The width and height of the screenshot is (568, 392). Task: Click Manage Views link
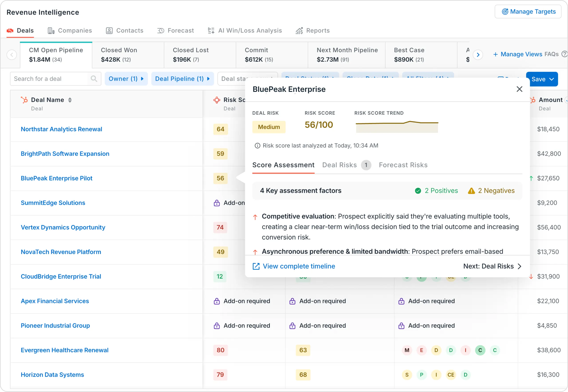click(x=518, y=54)
